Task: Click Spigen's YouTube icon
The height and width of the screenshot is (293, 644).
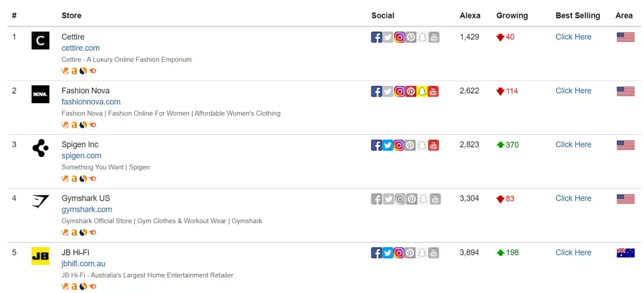Action: point(434,145)
